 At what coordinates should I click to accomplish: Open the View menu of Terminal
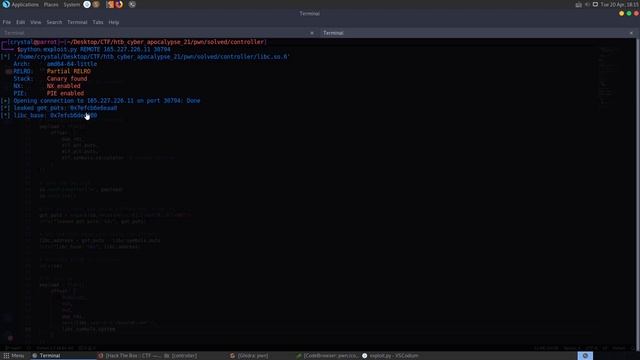click(36, 22)
